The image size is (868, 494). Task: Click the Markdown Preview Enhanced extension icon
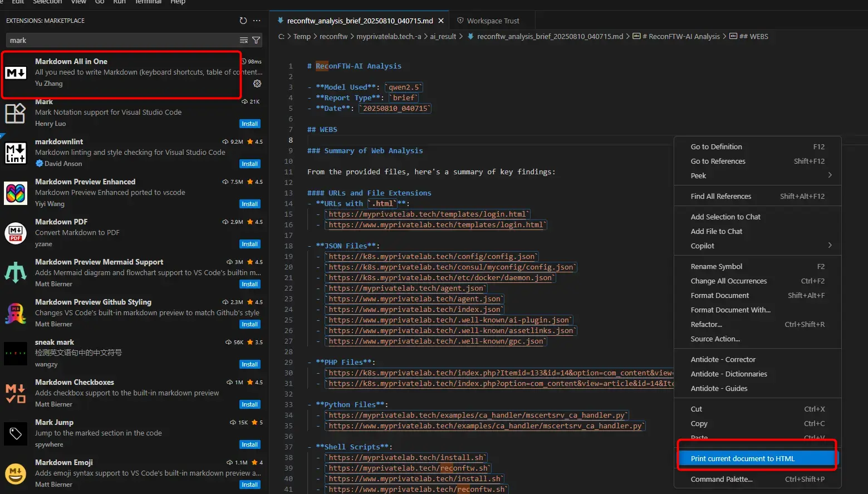point(15,193)
